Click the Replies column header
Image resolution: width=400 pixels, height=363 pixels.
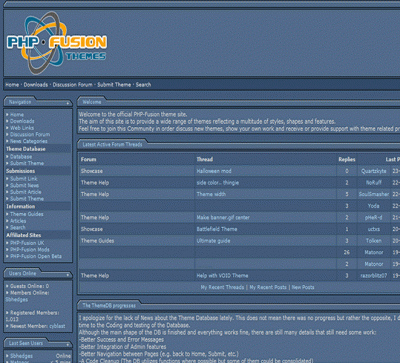347,160
